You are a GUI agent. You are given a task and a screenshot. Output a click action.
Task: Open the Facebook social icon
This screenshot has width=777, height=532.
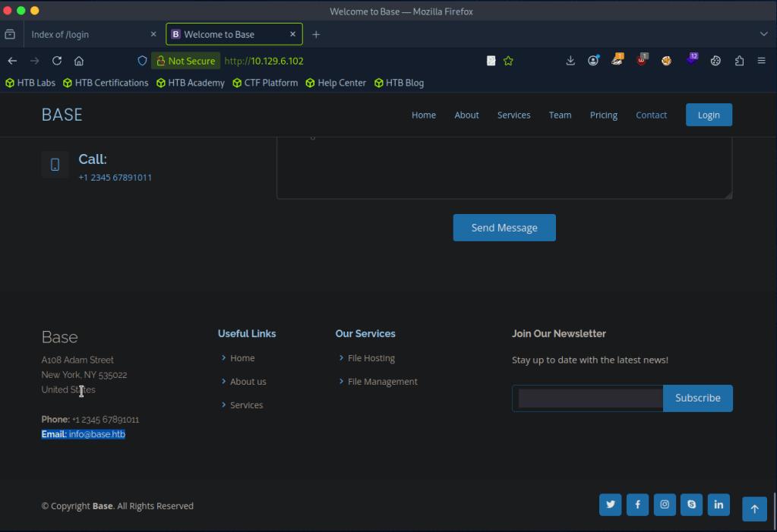pyautogui.click(x=637, y=505)
